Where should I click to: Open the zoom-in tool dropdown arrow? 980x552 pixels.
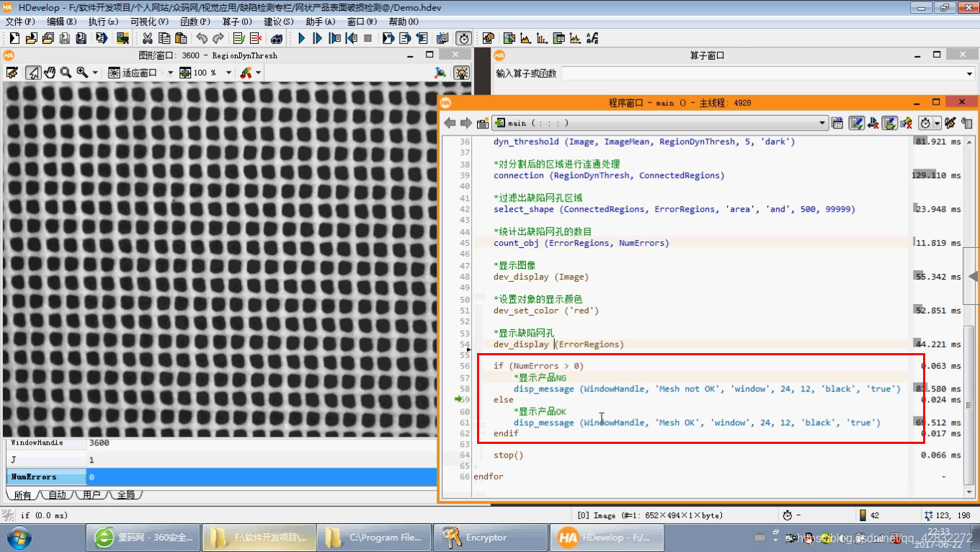pos(95,73)
